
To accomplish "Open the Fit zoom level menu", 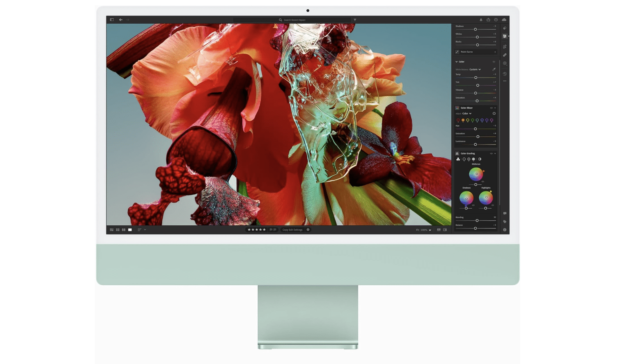I will [x=423, y=229].
